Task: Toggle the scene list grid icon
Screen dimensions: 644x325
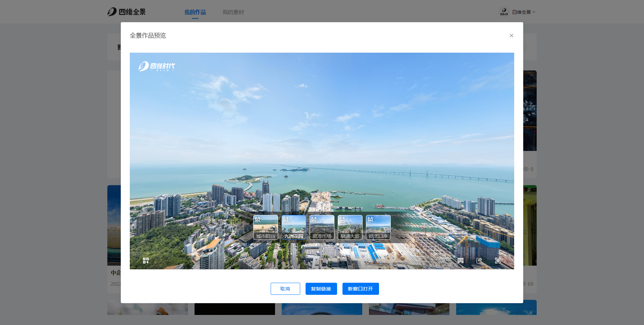Action: click(x=146, y=261)
